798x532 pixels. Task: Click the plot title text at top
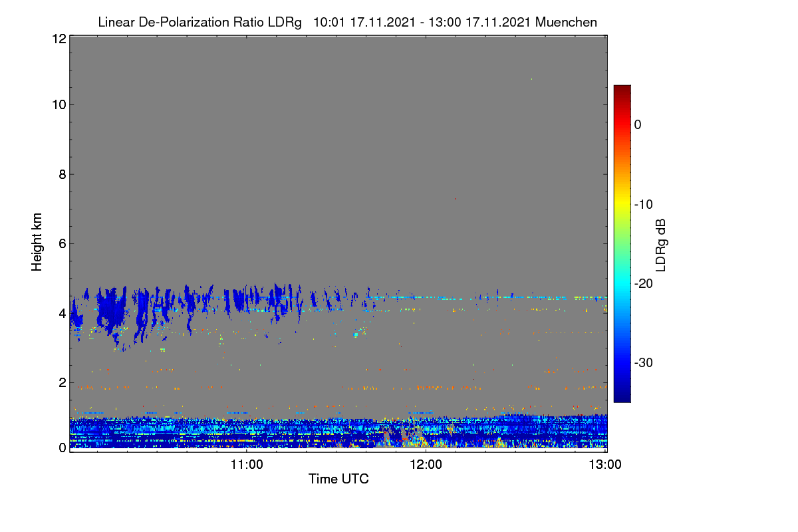pyautogui.click(x=347, y=22)
